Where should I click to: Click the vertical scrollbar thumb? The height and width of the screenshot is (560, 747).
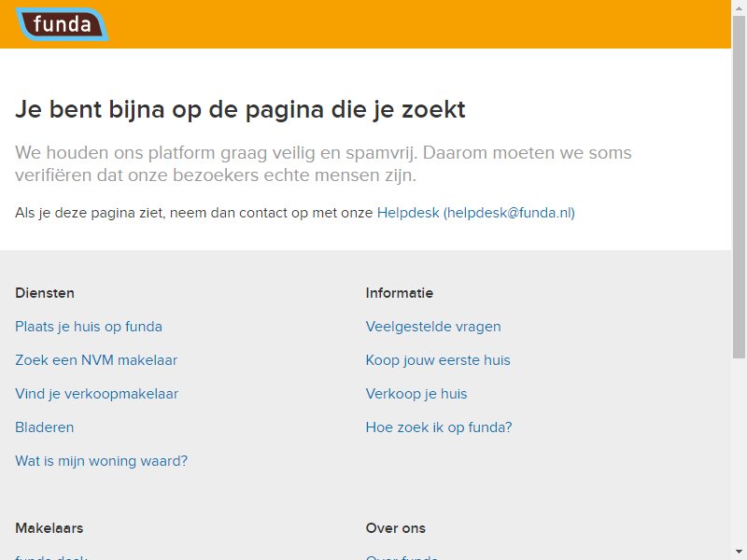tap(739, 188)
